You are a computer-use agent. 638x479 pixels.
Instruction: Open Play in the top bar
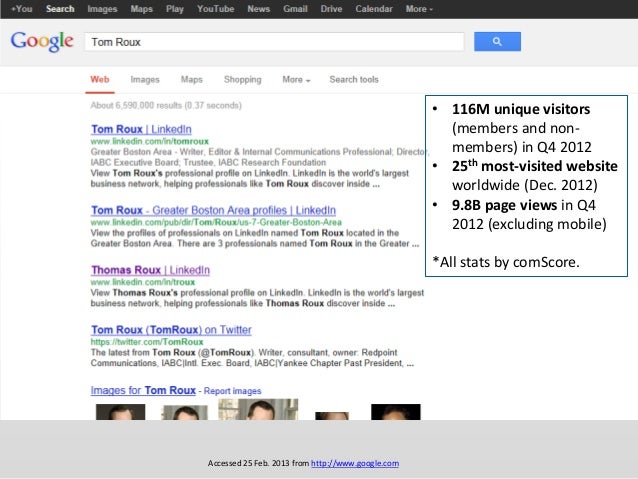(175, 9)
